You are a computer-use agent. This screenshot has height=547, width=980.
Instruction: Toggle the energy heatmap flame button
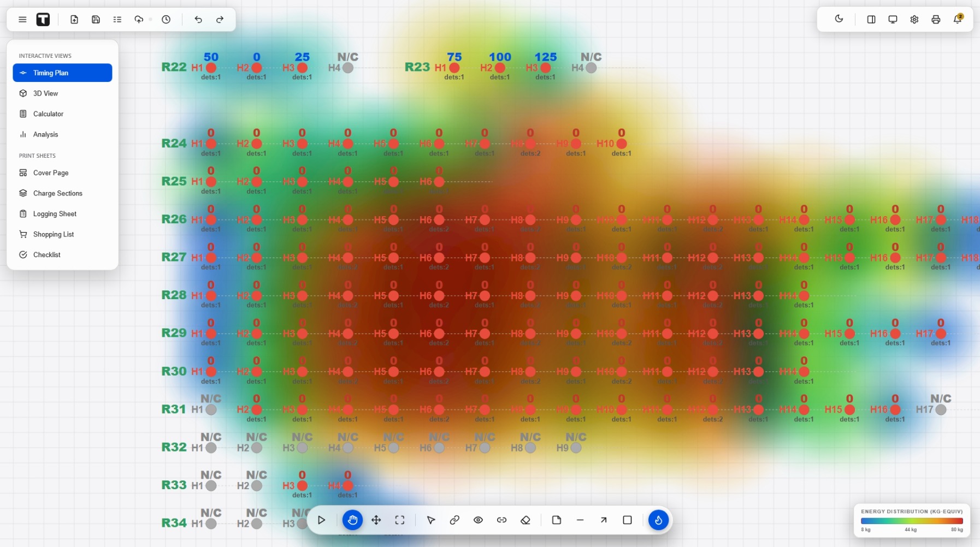658,520
